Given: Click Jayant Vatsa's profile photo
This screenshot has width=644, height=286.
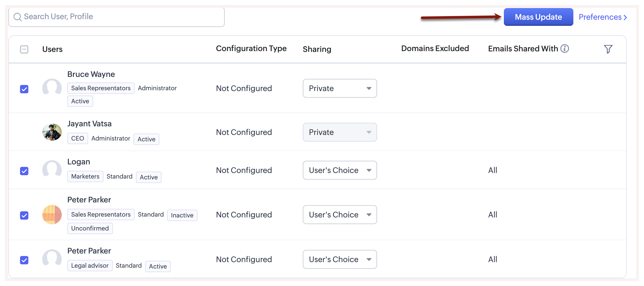Looking at the screenshot, I should [x=52, y=132].
